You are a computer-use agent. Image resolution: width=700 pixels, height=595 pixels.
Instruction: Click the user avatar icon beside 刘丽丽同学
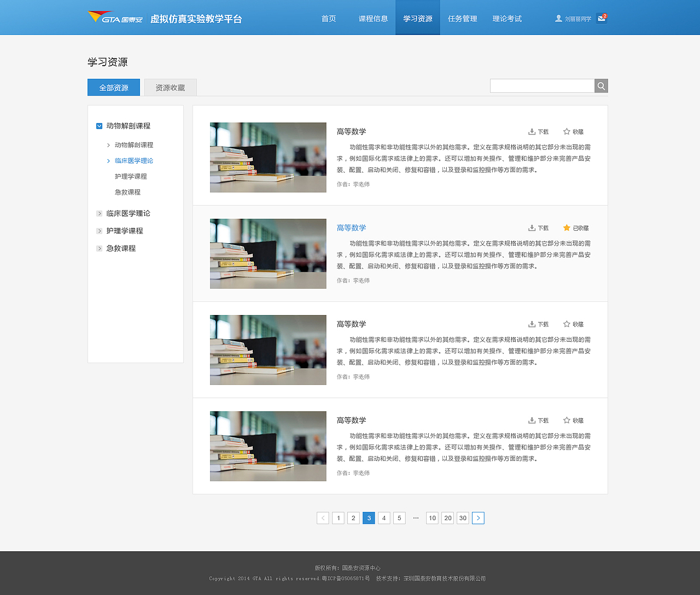558,18
